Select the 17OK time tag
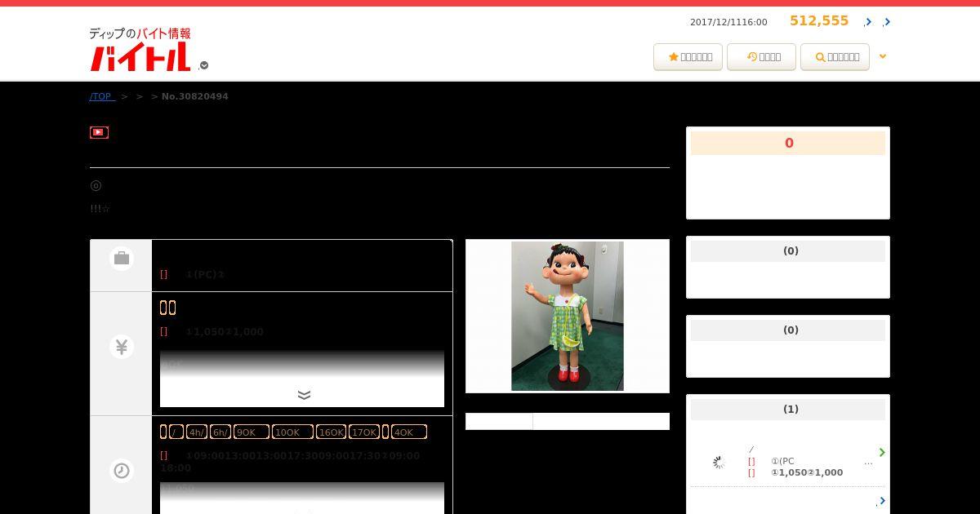The width and height of the screenshot is (980, 514). pyautogui.click(x=364, y=432)
